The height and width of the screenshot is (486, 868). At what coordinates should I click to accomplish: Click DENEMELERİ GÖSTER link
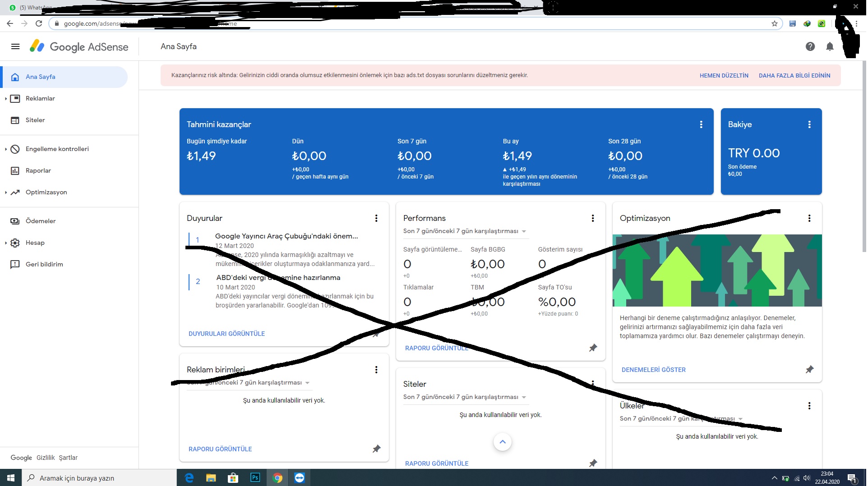click(x=653, y=370)
